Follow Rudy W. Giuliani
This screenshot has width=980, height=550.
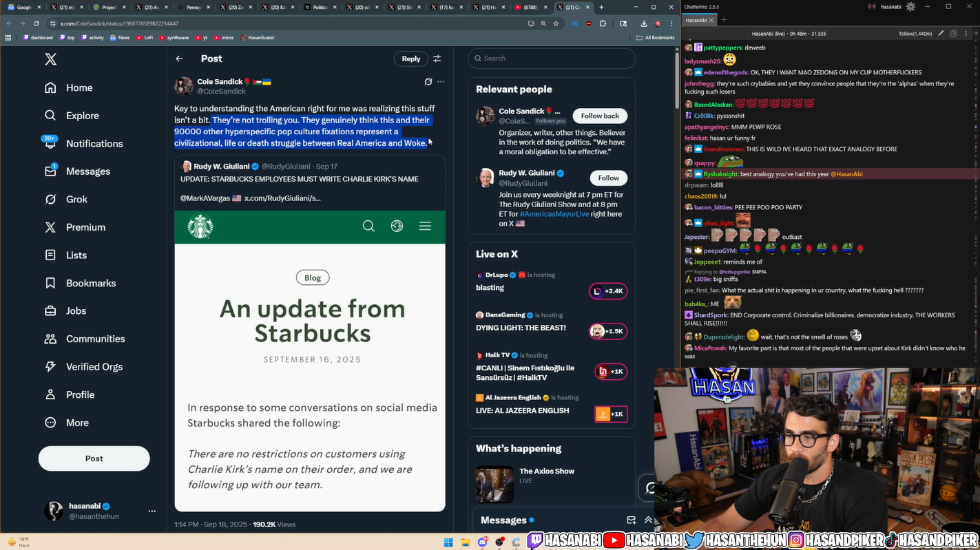pos(609,178)
